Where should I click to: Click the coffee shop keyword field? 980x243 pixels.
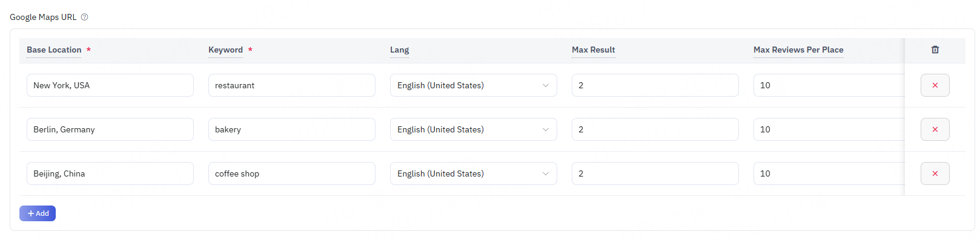tap(291, 173)
